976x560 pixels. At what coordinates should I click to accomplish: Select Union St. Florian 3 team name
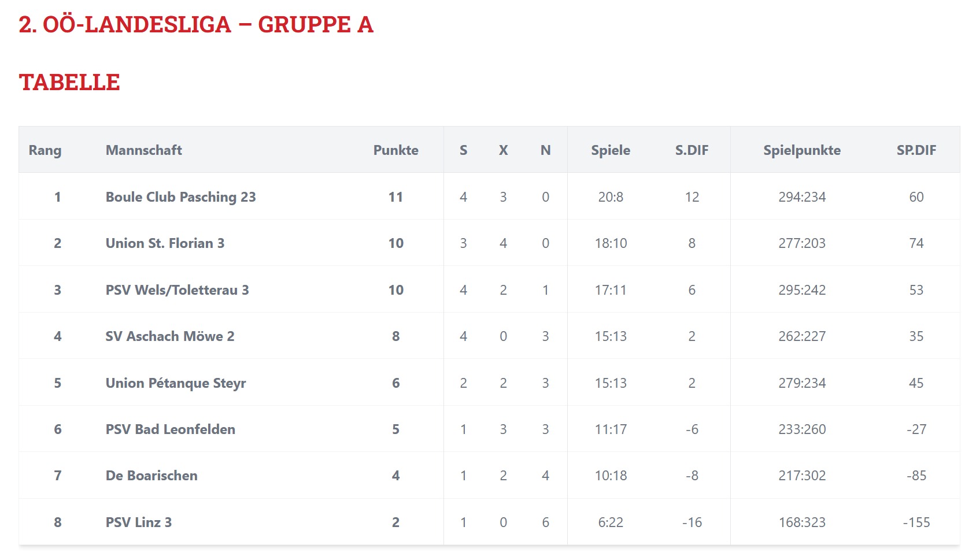tap(165, 243)
